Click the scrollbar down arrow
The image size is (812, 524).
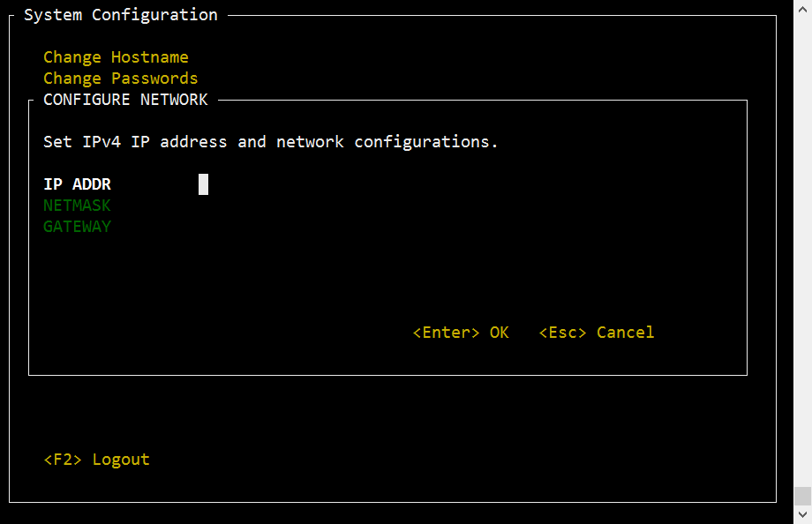[802, 514]
